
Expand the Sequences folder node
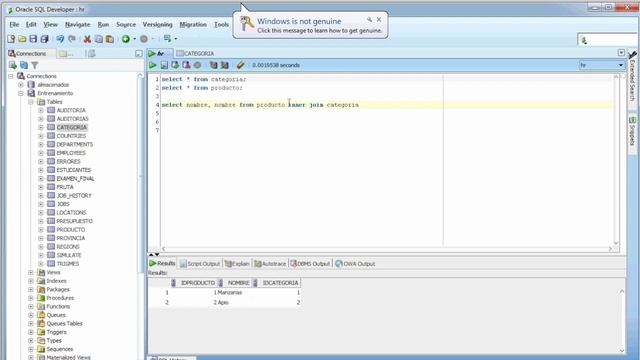(31, 349)
